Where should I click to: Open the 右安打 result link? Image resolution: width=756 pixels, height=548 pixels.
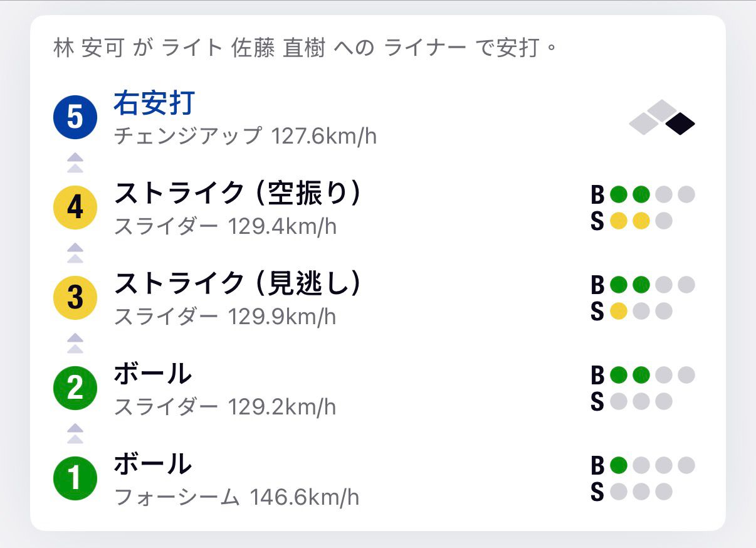pyautogui.click(x=154, y=103)
